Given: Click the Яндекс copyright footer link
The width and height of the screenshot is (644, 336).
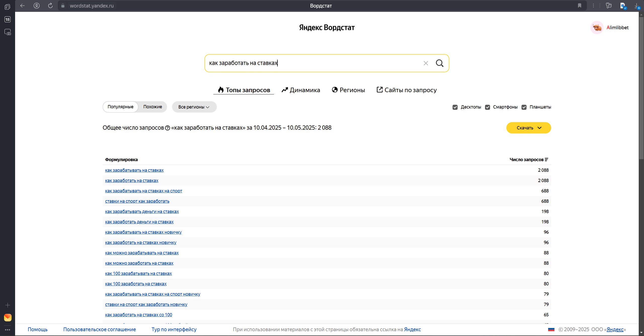Looking at the screenshot, I should pos(615,329).
